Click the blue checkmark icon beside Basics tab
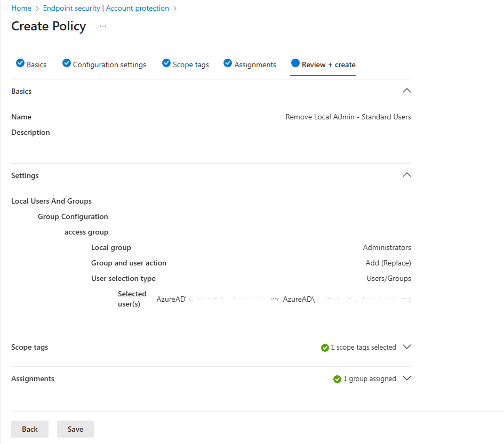 (20, 63)
